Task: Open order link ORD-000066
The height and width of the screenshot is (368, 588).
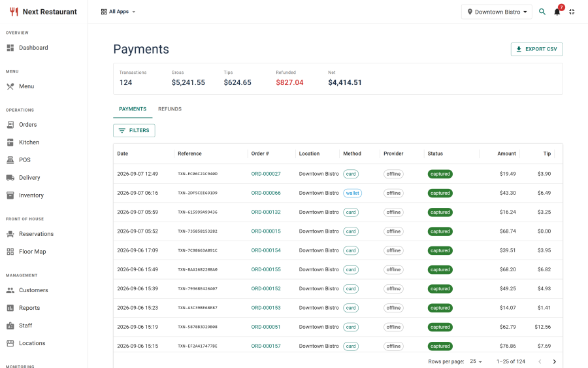Action: (266, 193)
